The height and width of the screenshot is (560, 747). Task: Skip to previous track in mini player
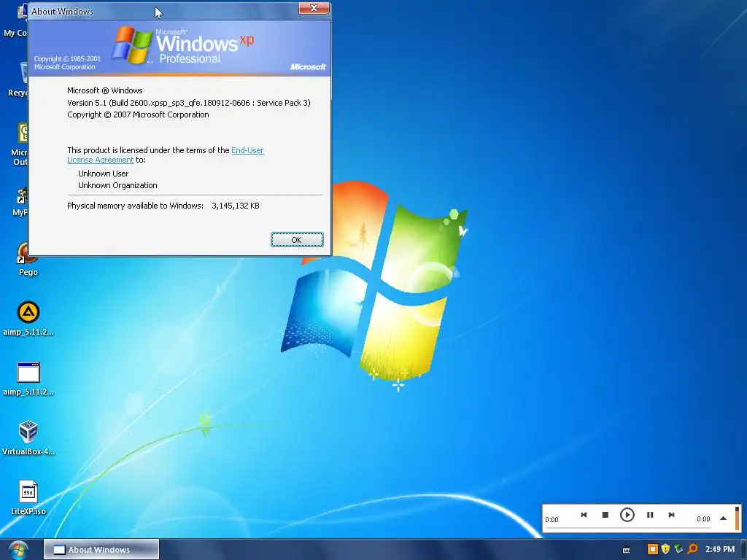584,515
